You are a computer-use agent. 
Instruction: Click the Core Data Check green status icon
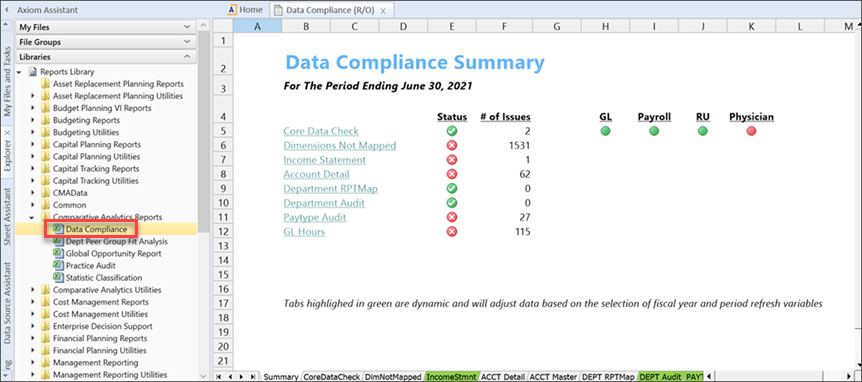click(452, 131)
